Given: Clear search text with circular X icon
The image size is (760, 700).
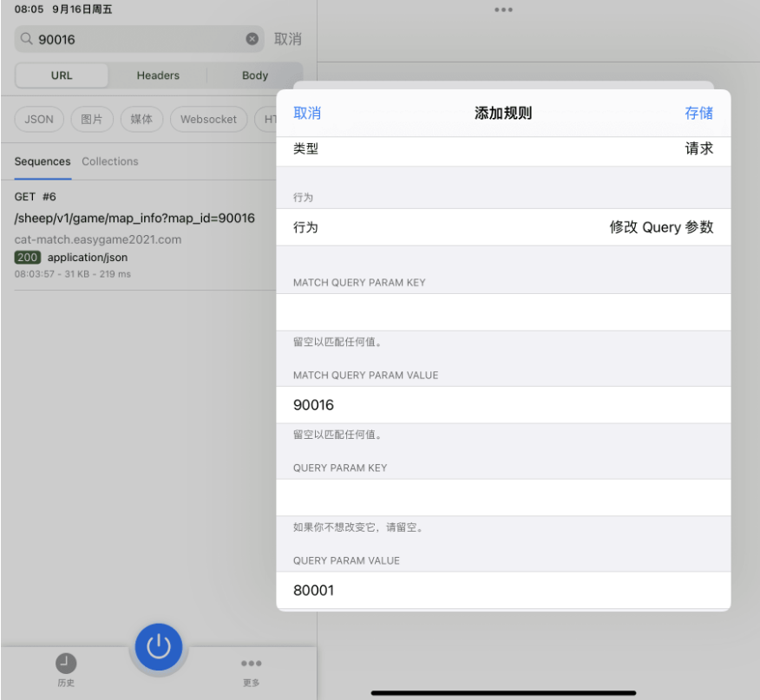Looking at the screenshot, I should pos(252,38).
